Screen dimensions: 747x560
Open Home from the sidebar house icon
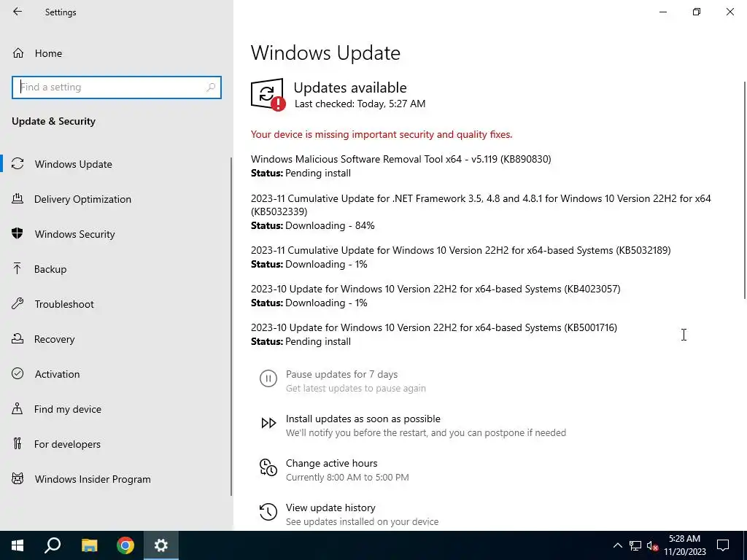(18, 52)
